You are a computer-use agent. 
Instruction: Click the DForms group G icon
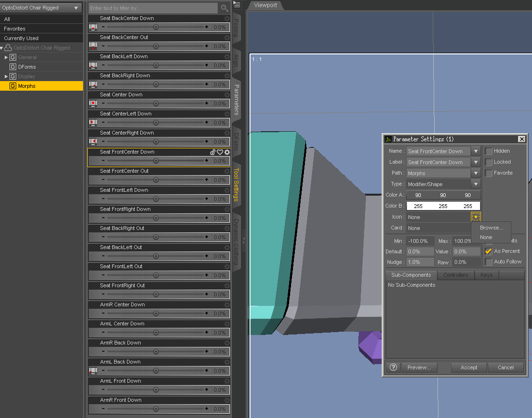(x=13, y=67)
